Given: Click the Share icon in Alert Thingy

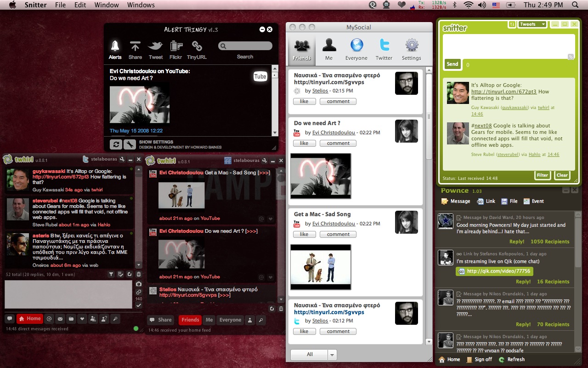Looking at the screenshot, I should (135, 50).
